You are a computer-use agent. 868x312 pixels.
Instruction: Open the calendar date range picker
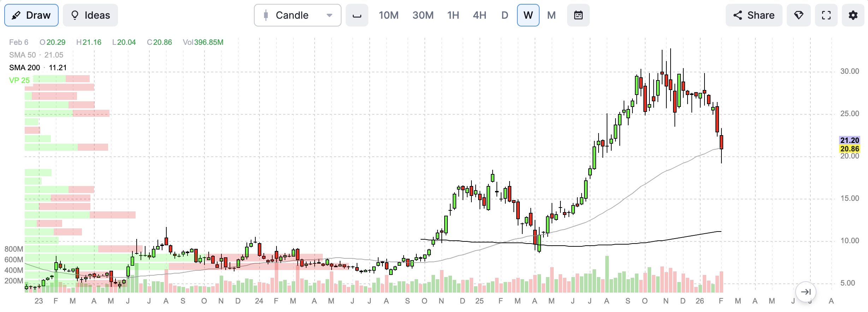click(578, 15)
